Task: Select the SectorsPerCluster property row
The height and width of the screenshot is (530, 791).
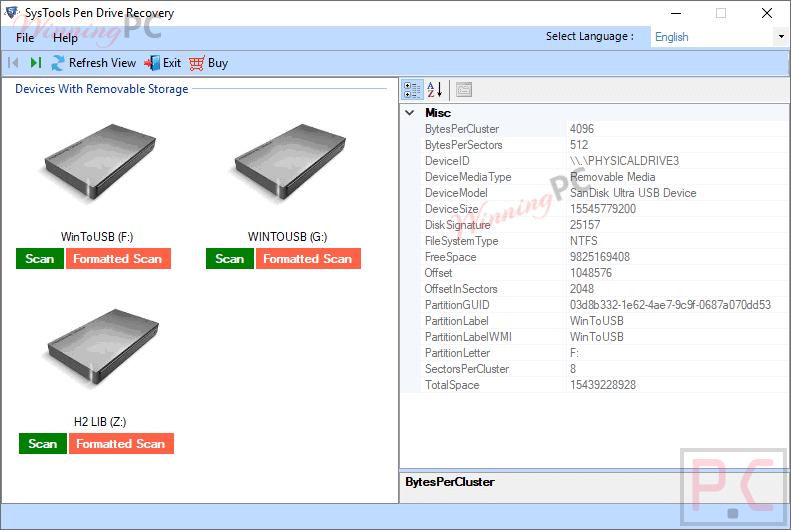Action: (604, 369)
